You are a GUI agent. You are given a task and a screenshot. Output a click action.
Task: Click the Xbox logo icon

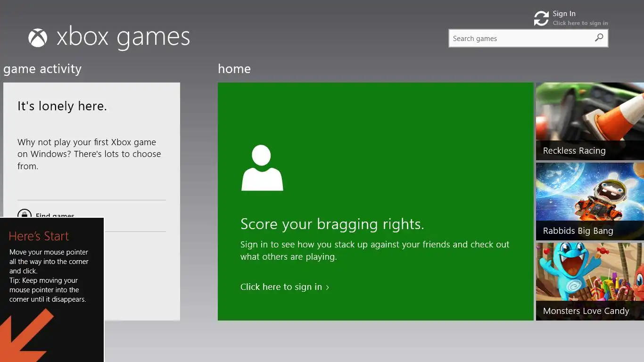pos(38,38)
